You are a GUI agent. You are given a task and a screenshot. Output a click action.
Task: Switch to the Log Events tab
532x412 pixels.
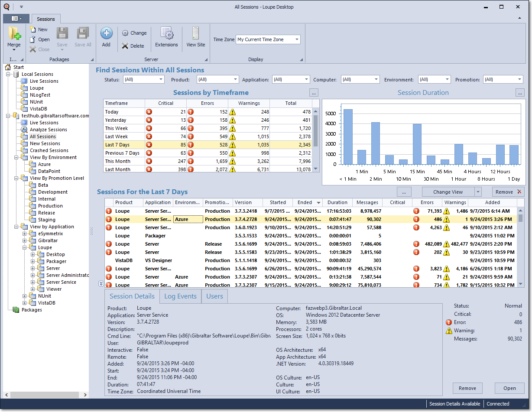click(180, 296)
